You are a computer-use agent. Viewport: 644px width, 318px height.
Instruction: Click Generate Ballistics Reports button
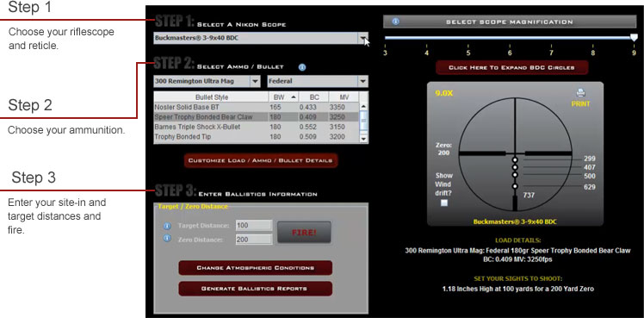(255, 289)
